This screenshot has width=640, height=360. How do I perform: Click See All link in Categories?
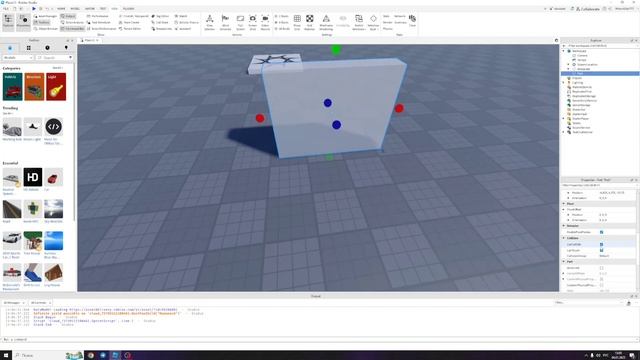click(x=57, y=68)
